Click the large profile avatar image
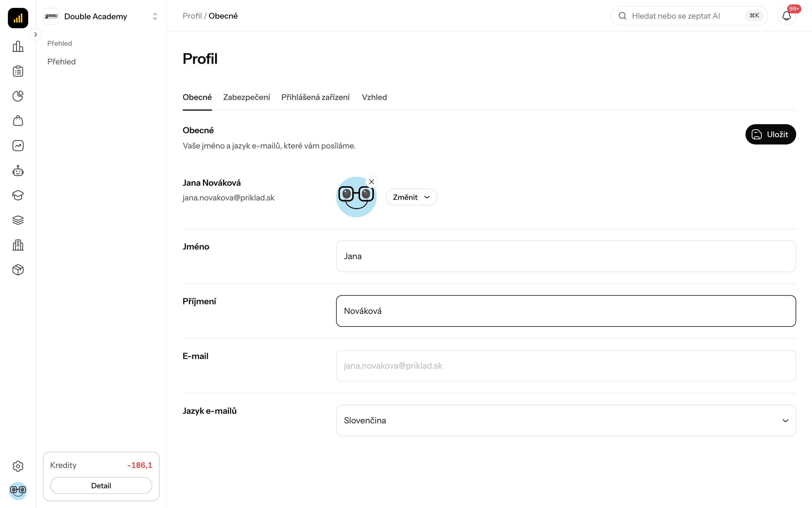 pos(356,197)
